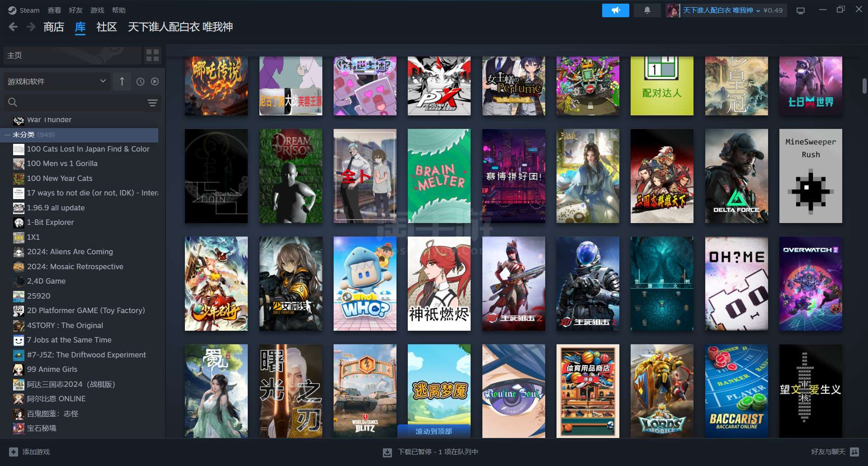Sort list ascending with the up arrow
The height and width of the screenshot is (466, 868).
(x=122, y=81)
